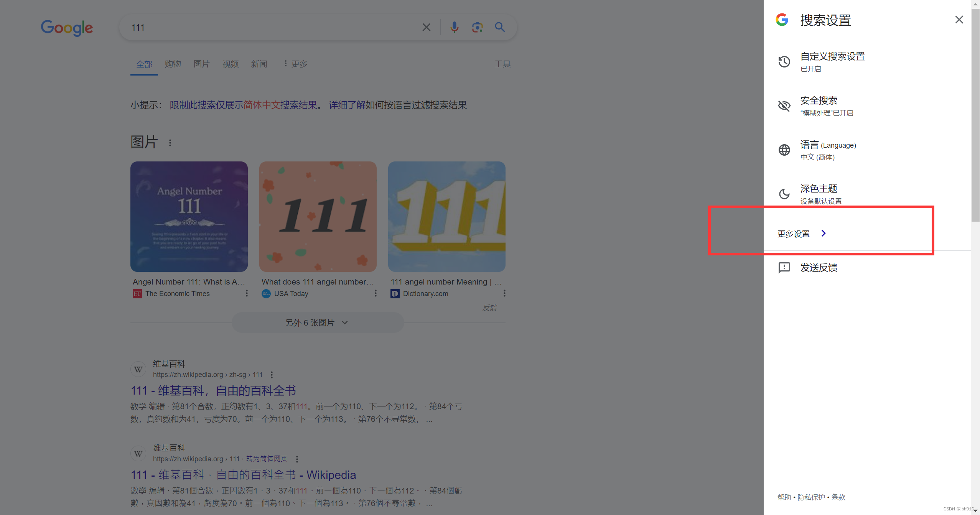Open 更多设置 more settings chevron
Viewport: 980px width, 515px height.
pos(823,233)
